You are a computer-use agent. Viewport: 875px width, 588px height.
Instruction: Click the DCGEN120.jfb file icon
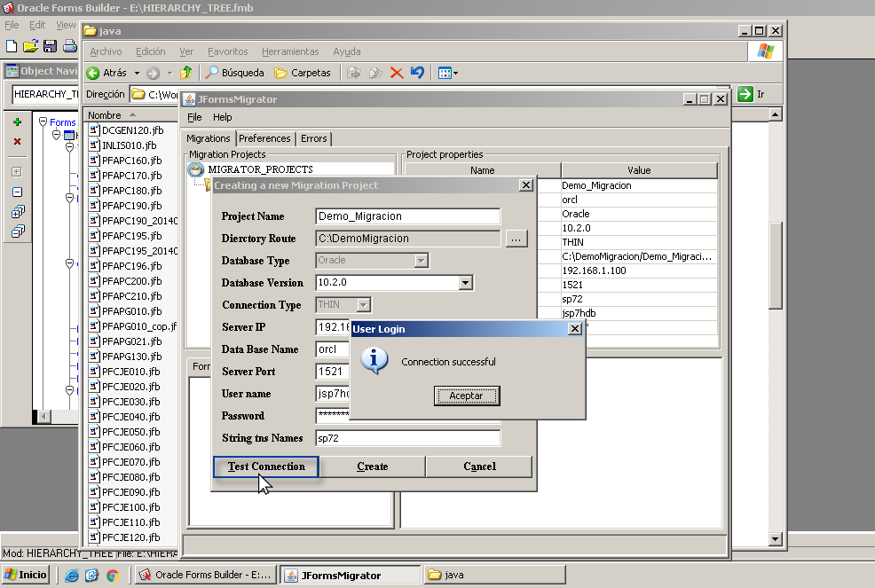pos(94,130)
